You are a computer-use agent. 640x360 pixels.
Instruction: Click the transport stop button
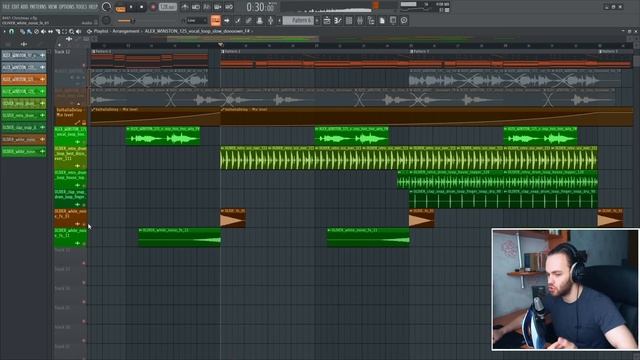[x=142, y=7]
